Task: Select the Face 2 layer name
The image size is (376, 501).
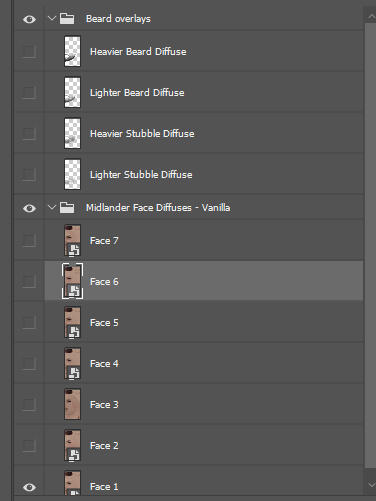Action: [104, 446]
